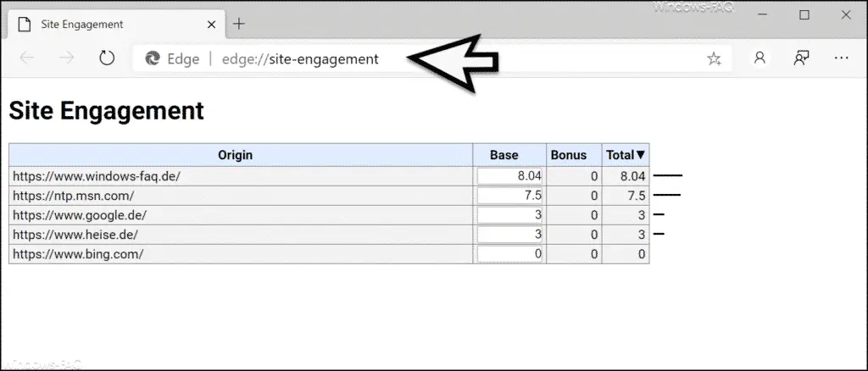Reload the page with refresh icon
Viewport: 868px width, 371px height.
tap(106, 58)
